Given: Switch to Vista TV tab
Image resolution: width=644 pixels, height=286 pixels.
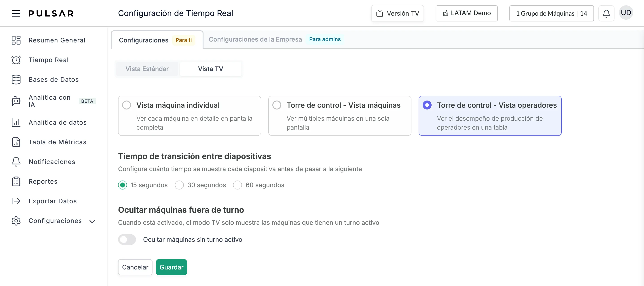Looking at the screenshot, I should (210, 69).
